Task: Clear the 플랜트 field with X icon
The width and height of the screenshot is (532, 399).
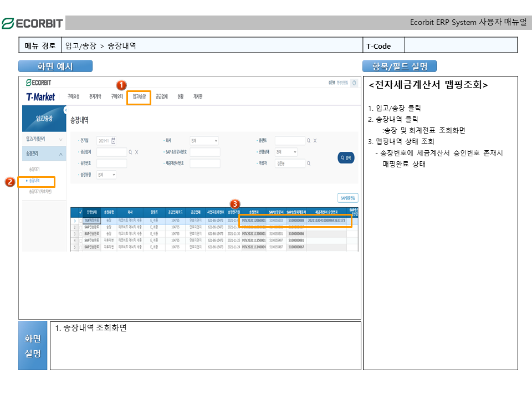Action: pyautogui.click(x=314, y=141)
